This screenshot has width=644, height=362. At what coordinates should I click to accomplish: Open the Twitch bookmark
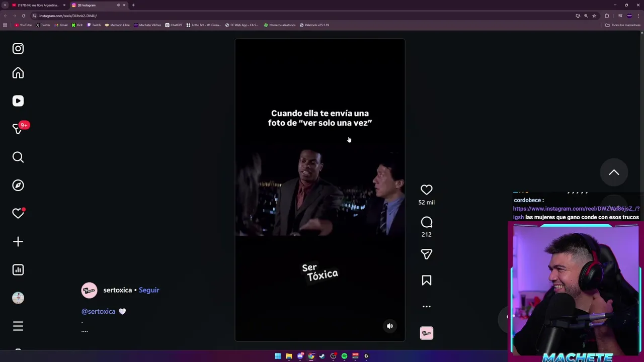(x=94, y=25)
